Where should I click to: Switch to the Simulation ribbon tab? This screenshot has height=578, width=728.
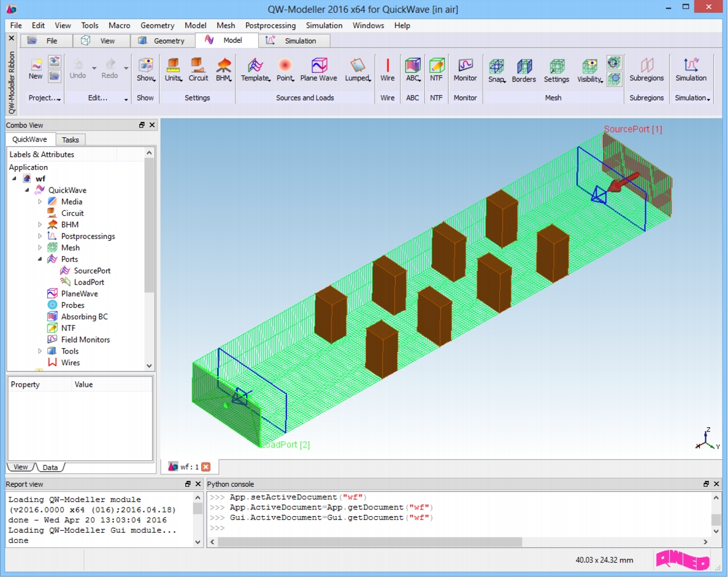pyautogui.click(x=294, y=41)
